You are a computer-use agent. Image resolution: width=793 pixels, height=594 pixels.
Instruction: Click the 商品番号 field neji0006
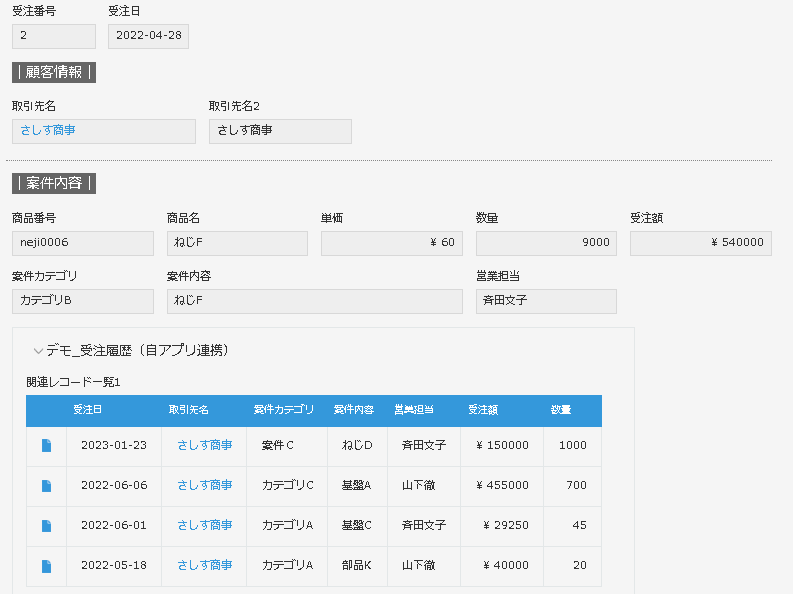tap(82, 243)
